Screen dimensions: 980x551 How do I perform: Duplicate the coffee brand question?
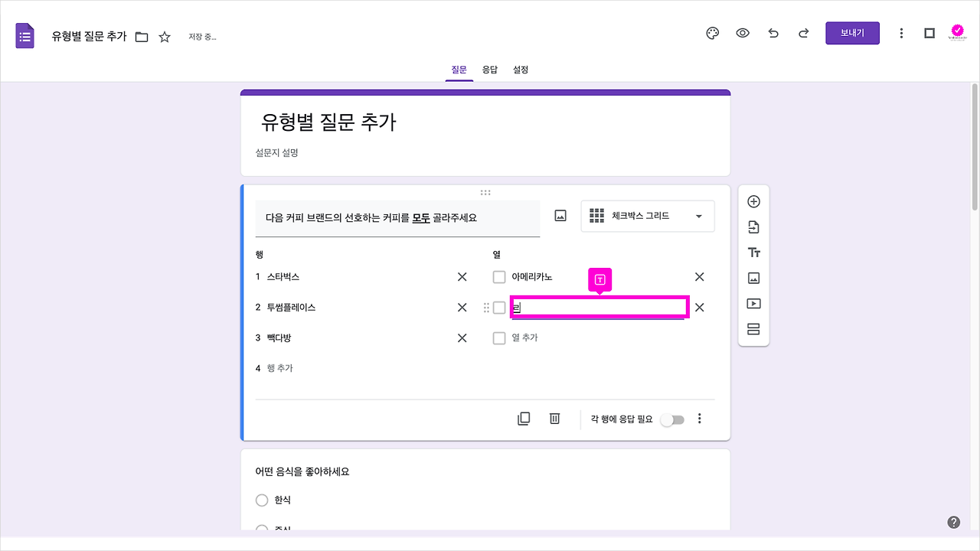pos(524,418)
